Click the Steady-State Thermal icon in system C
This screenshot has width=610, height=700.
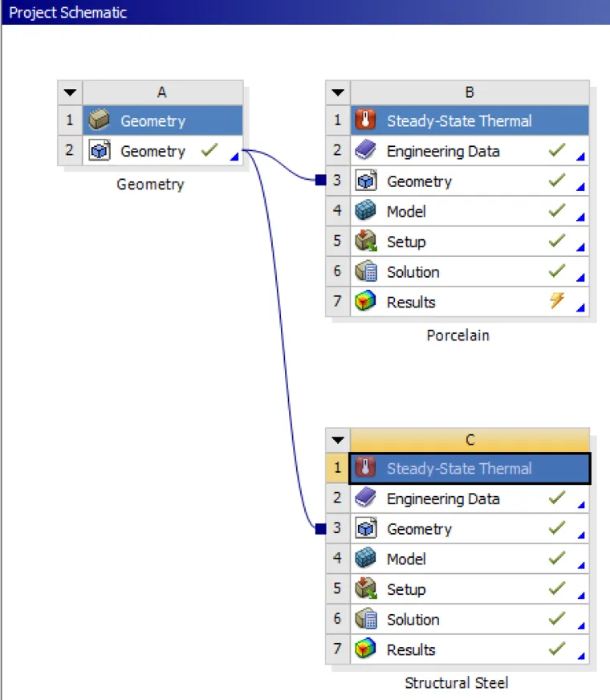pos(365,467)
